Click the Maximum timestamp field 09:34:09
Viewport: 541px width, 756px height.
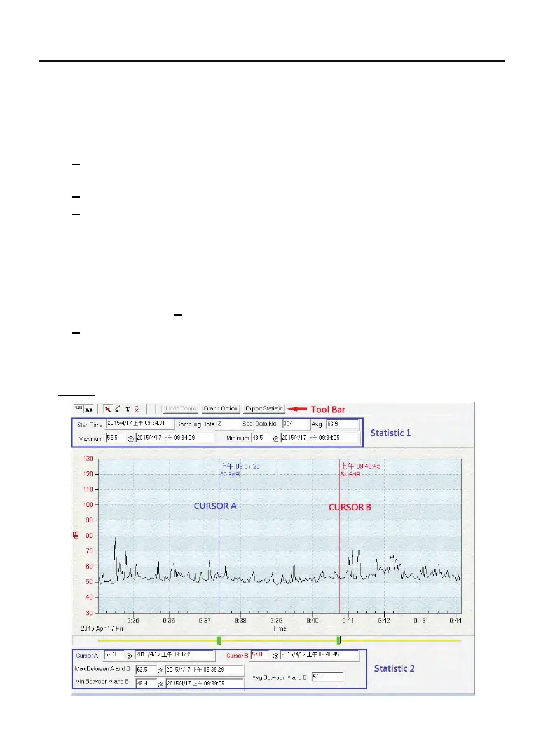[x=175, y=438]
